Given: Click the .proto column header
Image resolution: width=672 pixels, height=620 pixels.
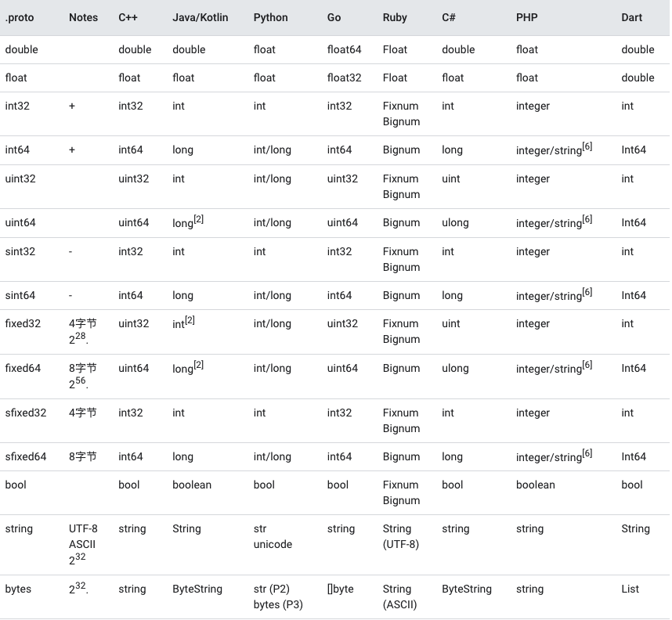Looking at the screenshot, I should tap(20, 17).
